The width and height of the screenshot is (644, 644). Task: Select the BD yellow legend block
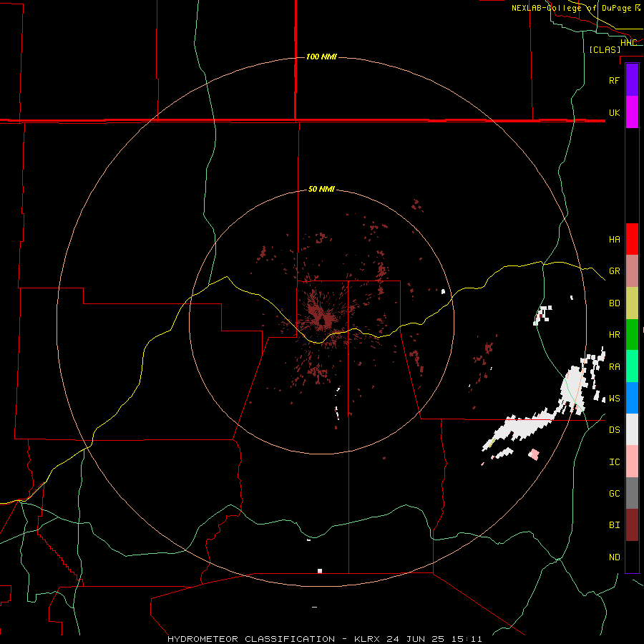632,303
